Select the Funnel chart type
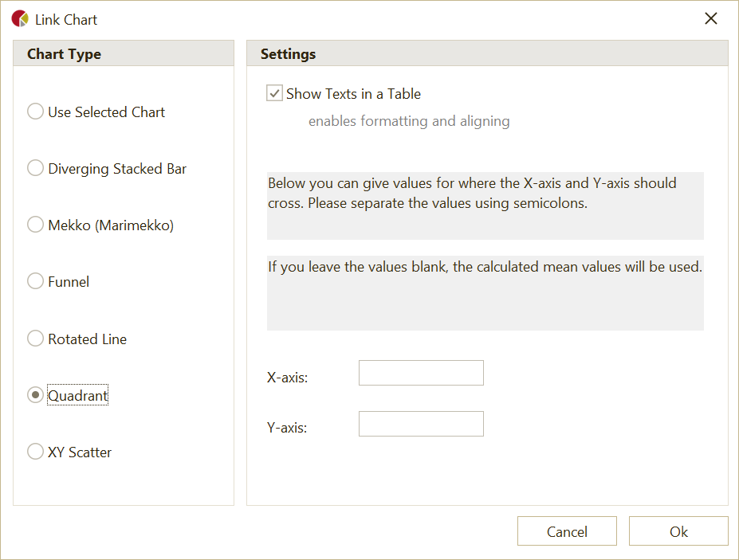Image resolution: width=739 pixels, height=560 pixels. (35, 281)
